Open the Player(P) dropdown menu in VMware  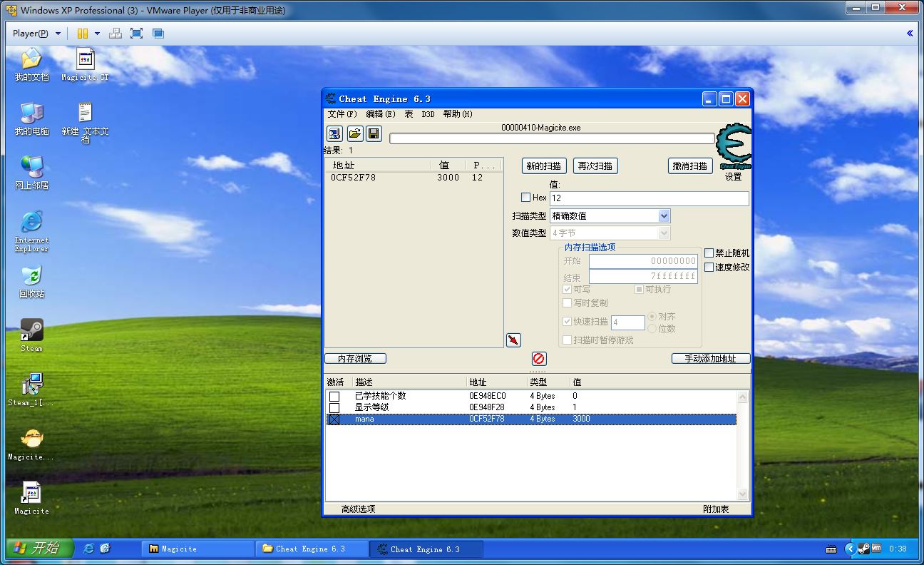click(37, 34)
